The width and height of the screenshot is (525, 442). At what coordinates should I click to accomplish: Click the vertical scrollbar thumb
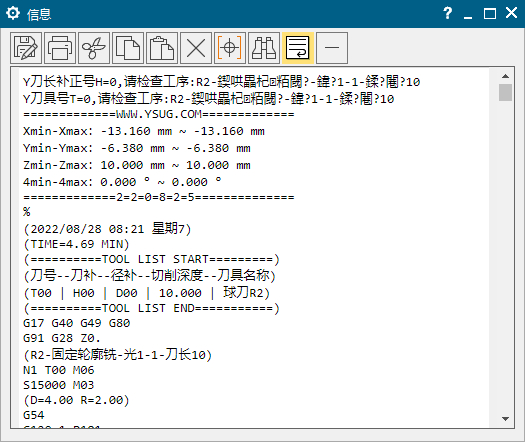pyautogui.click(x=505, y=92)
